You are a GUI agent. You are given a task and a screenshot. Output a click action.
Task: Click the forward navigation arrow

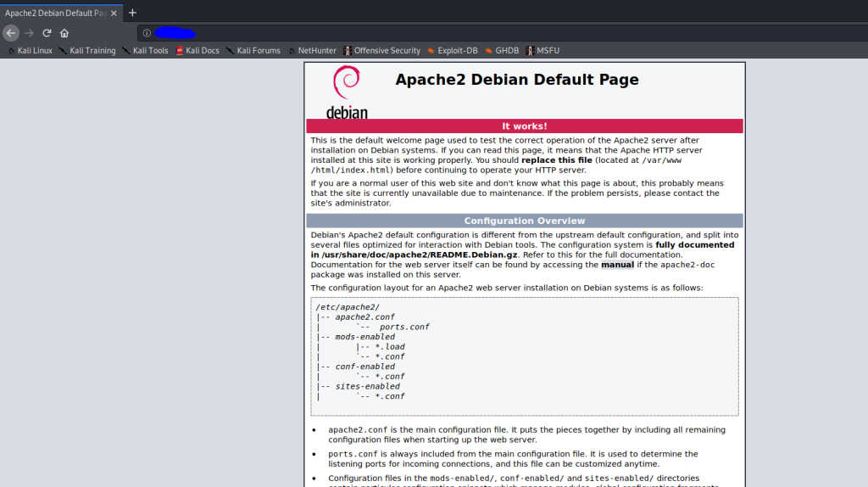(29, 33)
